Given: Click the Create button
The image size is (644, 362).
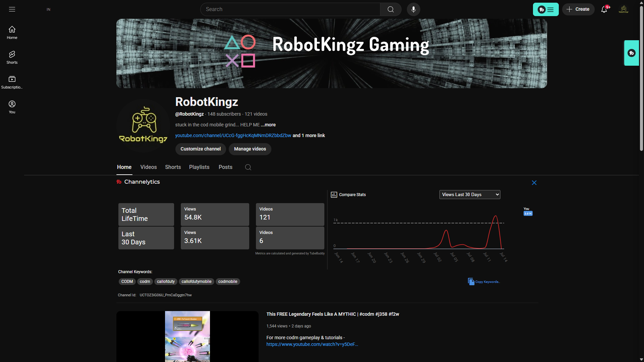Looking at the screenshot, I should (578, 9).
